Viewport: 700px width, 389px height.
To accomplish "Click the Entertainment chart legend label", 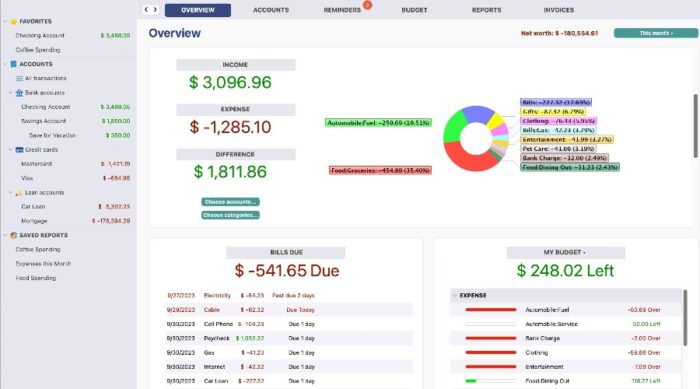I will (x=567, y=139).
